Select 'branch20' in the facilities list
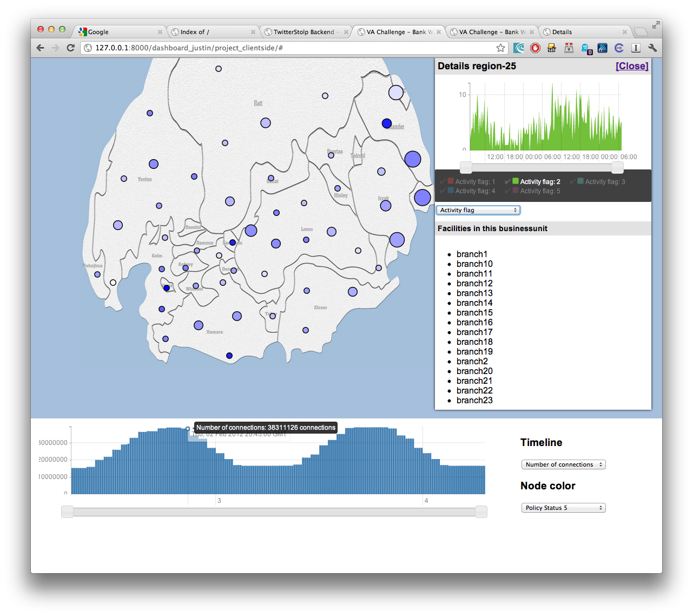This screenshot has height=616, width=693. click(474, 371)
